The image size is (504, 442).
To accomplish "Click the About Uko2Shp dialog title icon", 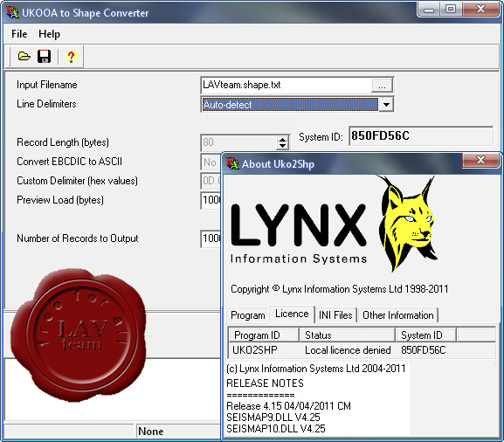I will [232, 163].
